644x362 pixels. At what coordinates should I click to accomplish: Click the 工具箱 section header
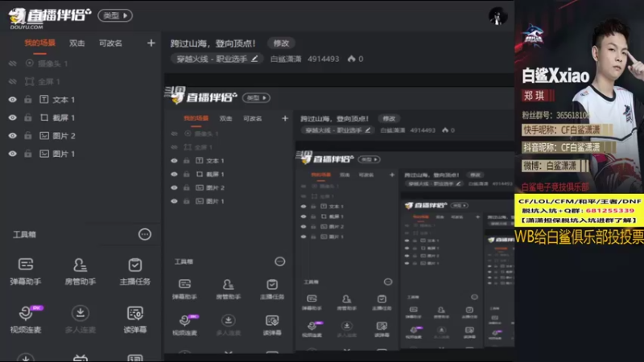24,235
